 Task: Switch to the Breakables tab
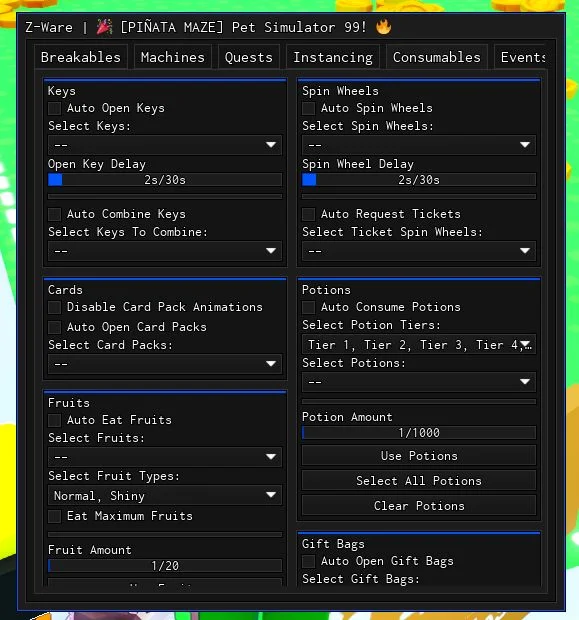point(81,57)
